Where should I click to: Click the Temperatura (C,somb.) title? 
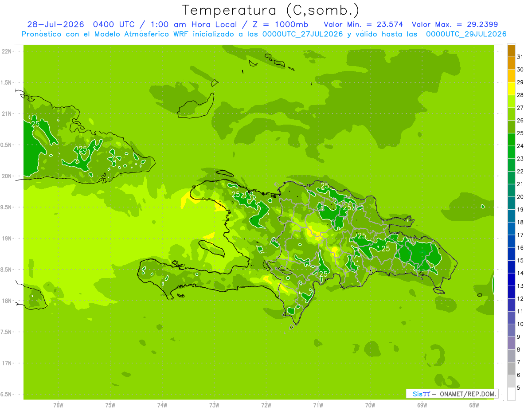click(x=271, y=10)
